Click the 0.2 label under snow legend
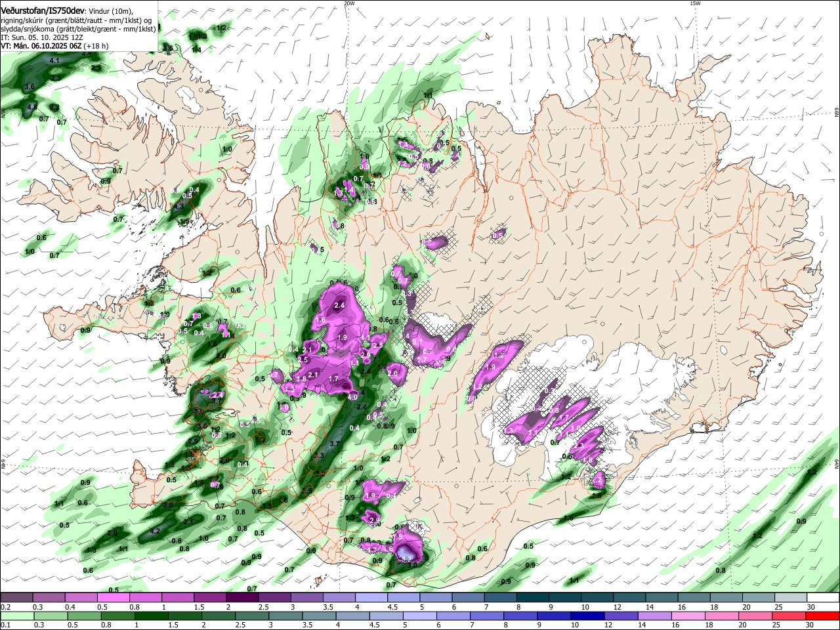 click(x=5, y=607)
